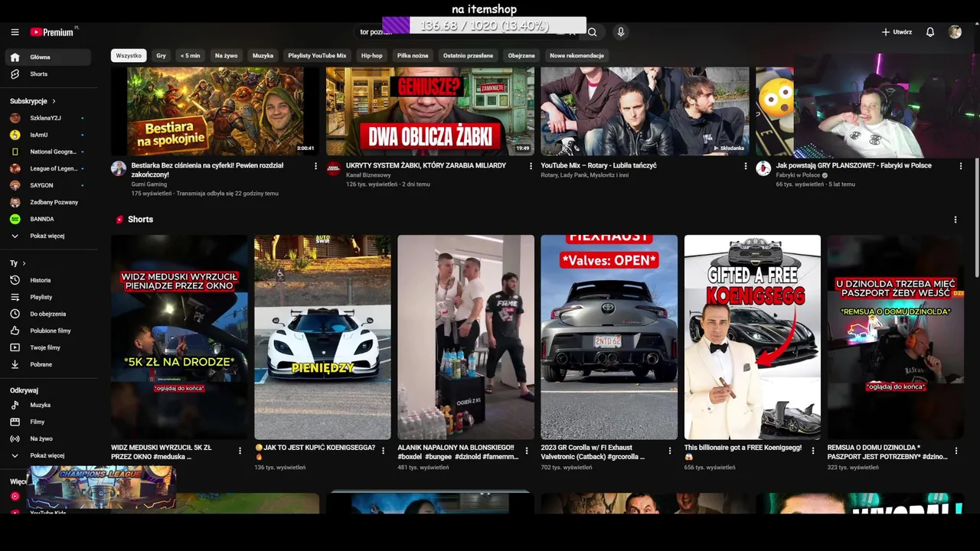
Task: Open the Shorts shelf options menu
Action: tap(955, 220)
